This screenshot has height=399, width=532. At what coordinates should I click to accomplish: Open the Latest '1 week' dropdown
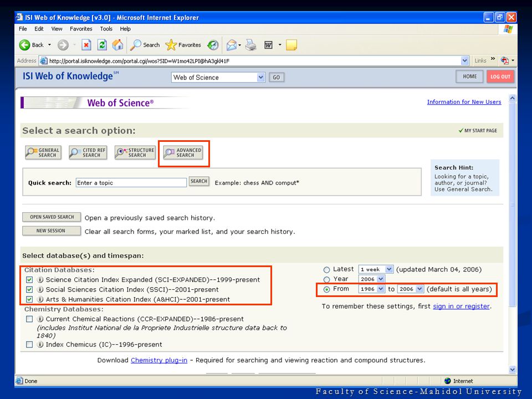click(x=376, y=269)
